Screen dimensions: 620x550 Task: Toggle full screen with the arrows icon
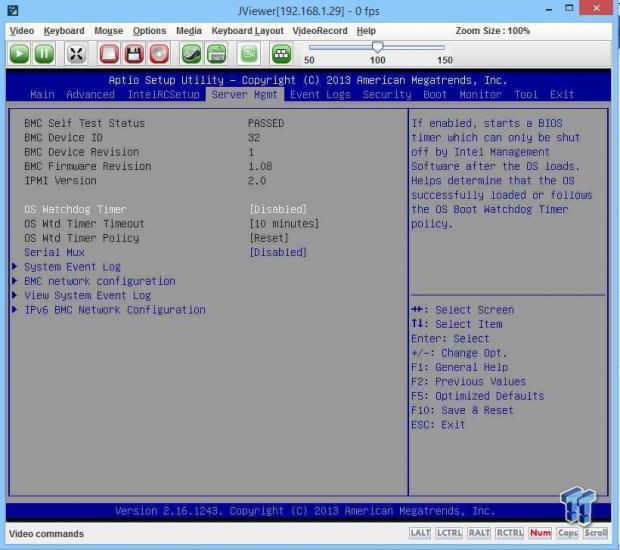pyautogui.click(x=76, y=54)
